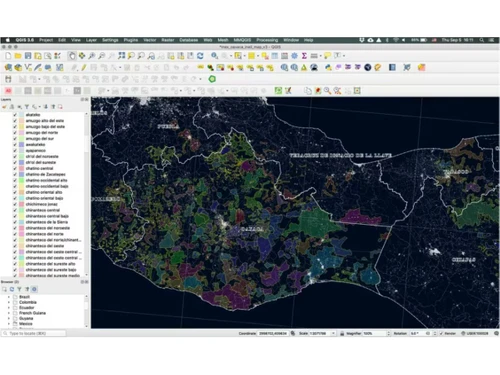Viewport: 500px width, 375px height.
Task: Click the dark globe plugin icon
Action: pyautogui.click(x=368, y=67)
